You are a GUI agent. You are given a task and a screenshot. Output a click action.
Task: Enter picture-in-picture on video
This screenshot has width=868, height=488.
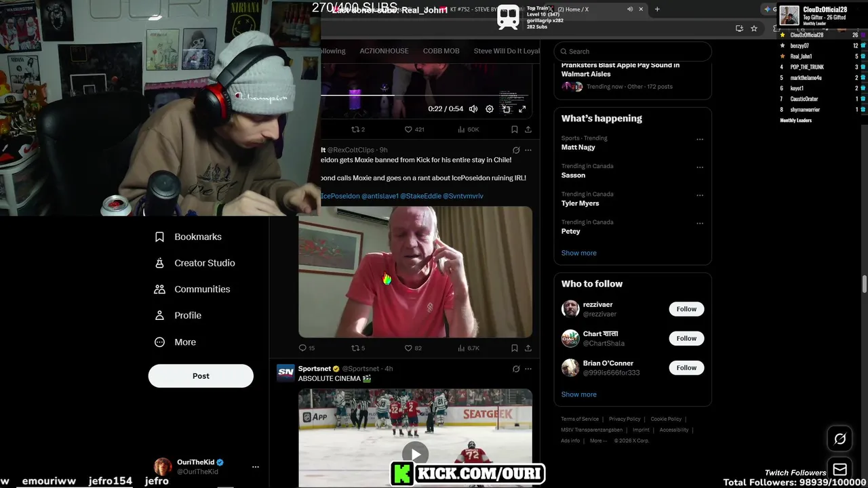[x=506, y=109]
